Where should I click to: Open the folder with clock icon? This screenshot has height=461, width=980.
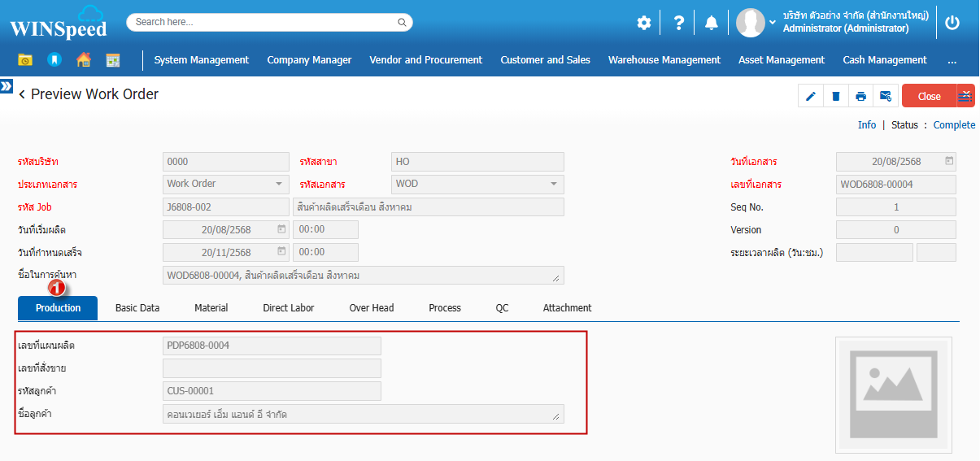click(x=25, y=59)
